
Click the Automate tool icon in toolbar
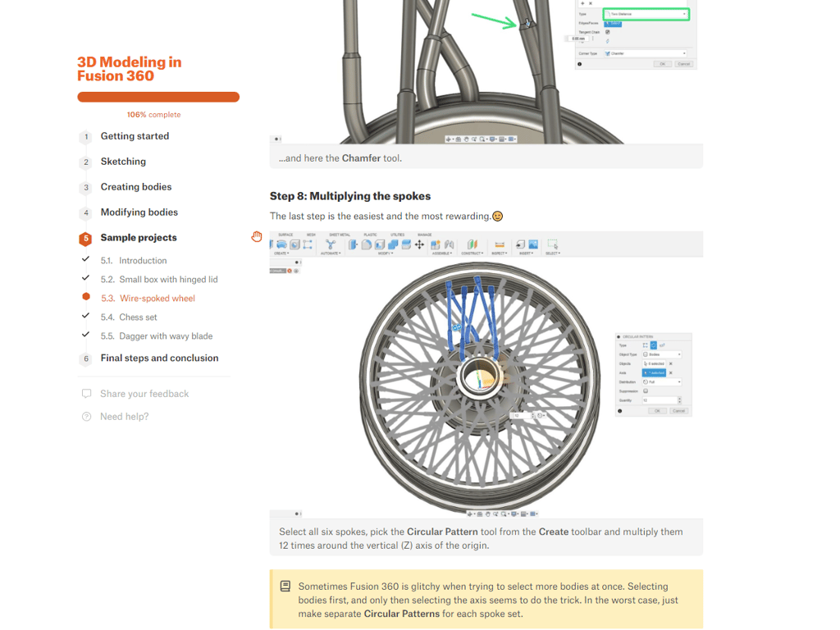[x=331, y=244]
